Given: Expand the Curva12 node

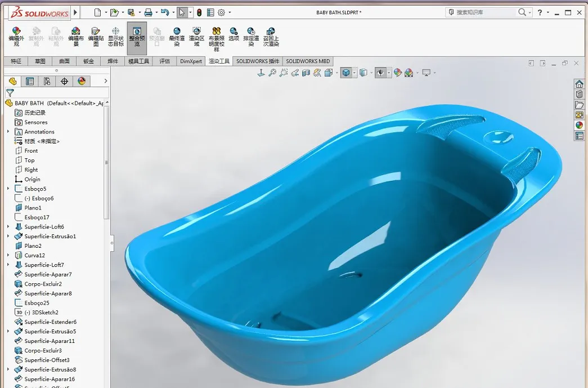Looking at the screenshot, I should tap(8, 255).
